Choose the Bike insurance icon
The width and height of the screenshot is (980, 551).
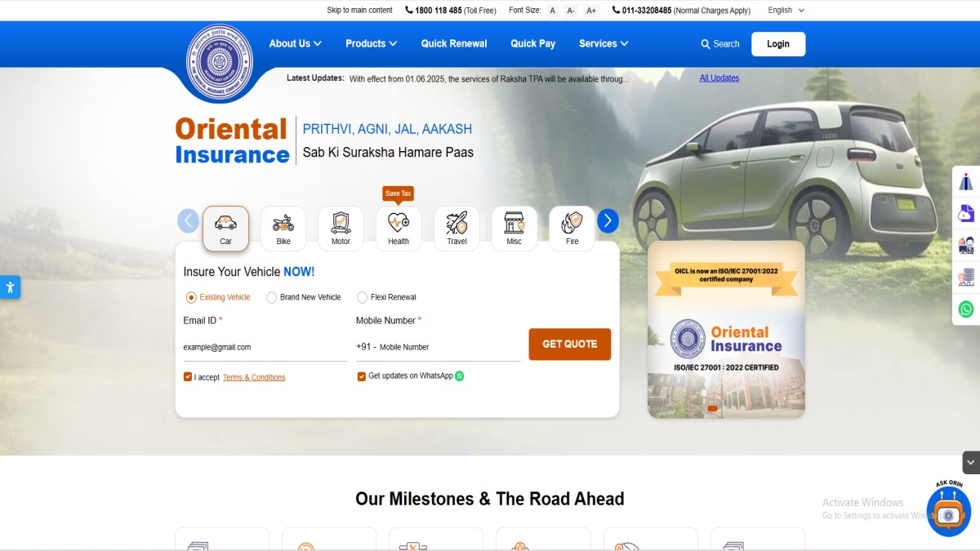tap(283, 228)
